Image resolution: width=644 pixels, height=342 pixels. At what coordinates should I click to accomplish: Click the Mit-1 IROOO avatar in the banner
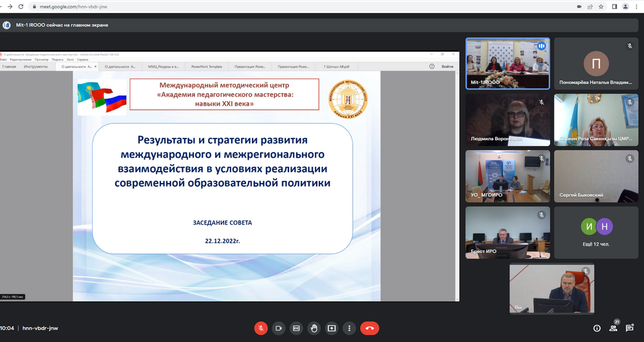(6, 25)
